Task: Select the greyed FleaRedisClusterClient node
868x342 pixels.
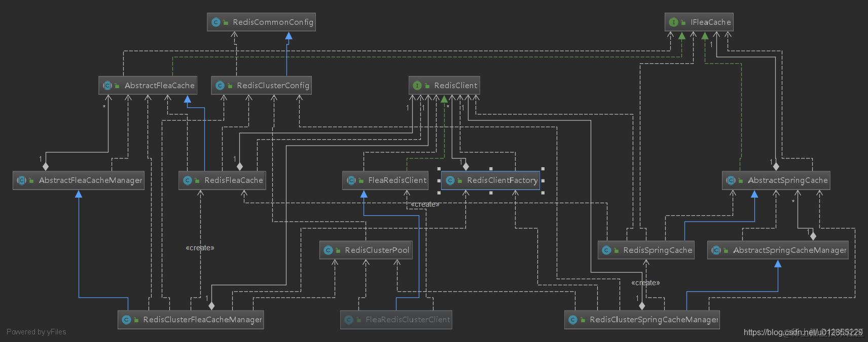Action: coord(396,320)
